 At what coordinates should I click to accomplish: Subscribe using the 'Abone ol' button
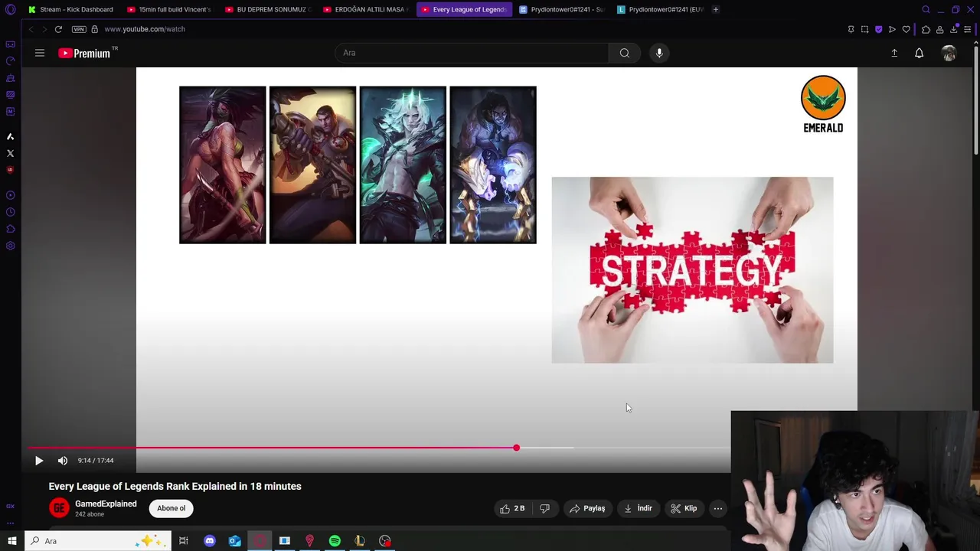171,508
